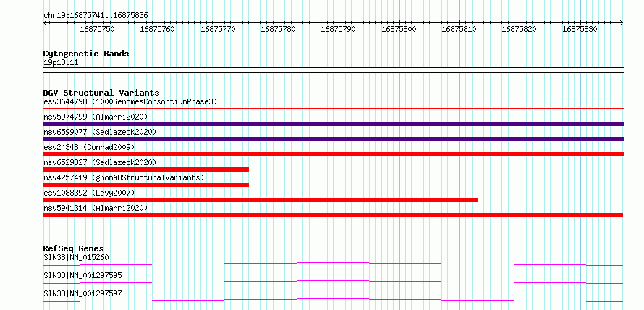
Task: Click the red bar for esv24348
Action: click(x=333, y=154)
